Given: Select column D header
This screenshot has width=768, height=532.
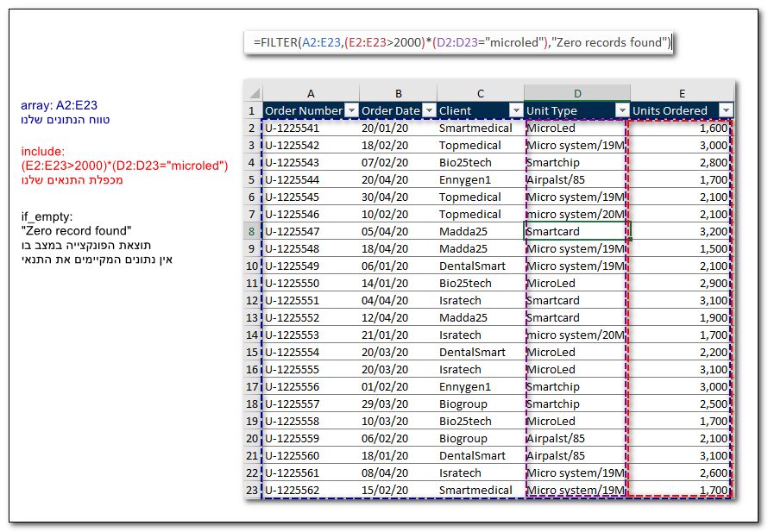Looking at the screenshot, I should click(577, 93).
